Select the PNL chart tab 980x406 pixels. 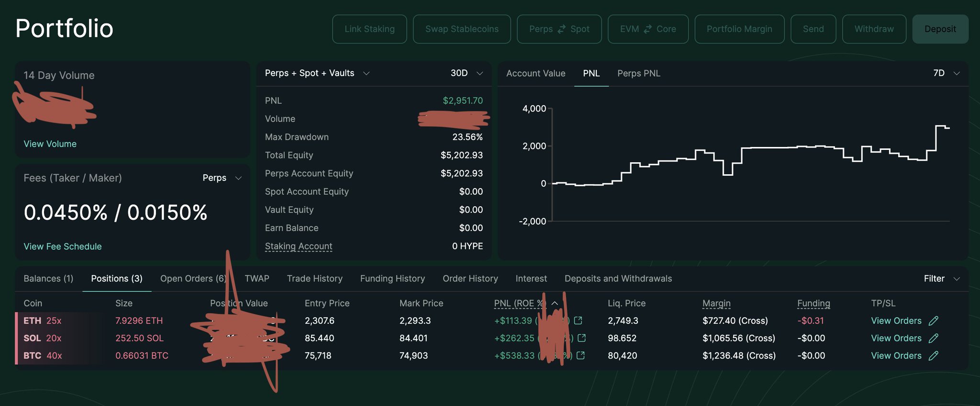(591, 73)
